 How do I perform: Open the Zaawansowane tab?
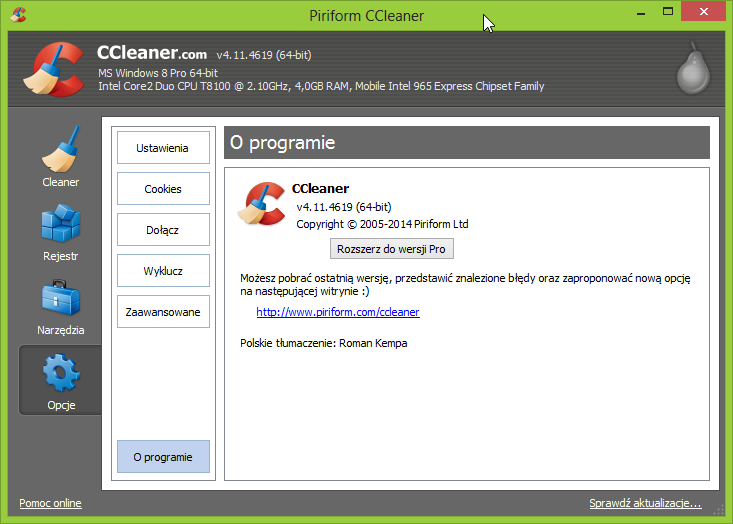[163, 312]
